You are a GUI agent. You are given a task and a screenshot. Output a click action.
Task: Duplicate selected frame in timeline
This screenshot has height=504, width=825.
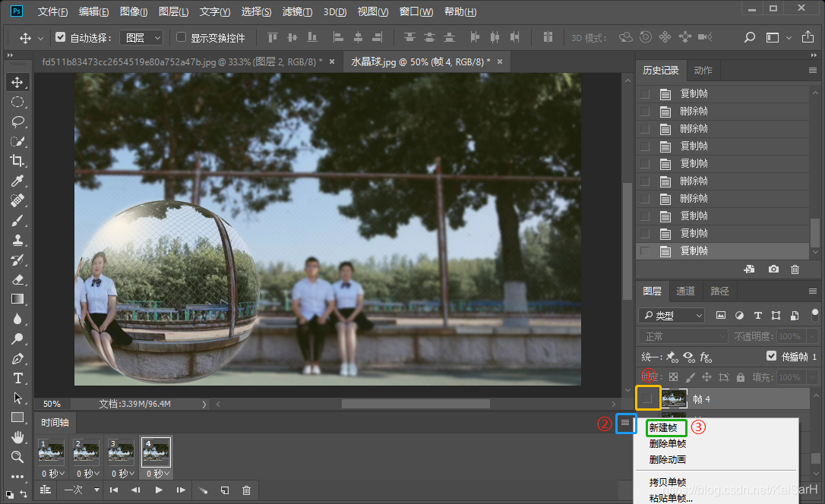point(225,490)
